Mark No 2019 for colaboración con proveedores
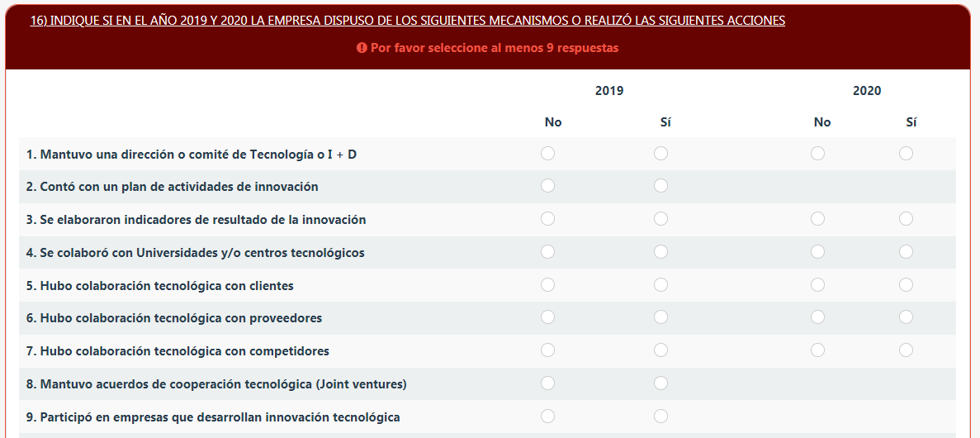The image size is (980, 438). [x=547, y=317]
